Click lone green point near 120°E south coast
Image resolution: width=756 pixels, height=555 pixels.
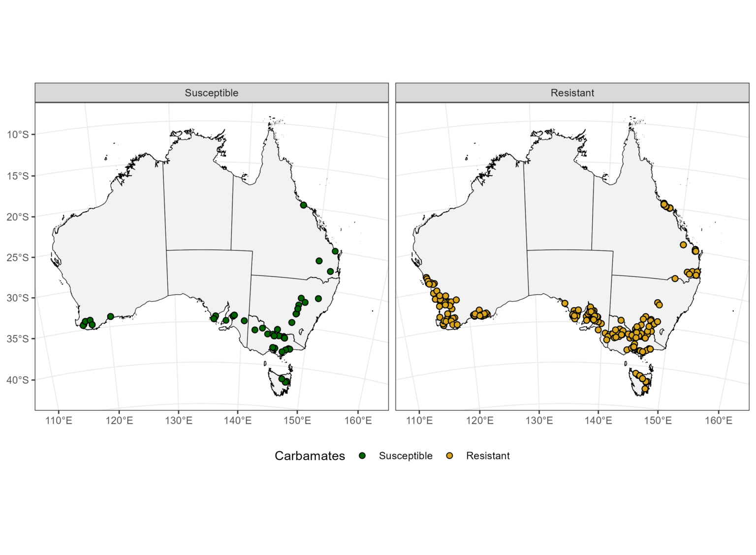coord(111,316)
